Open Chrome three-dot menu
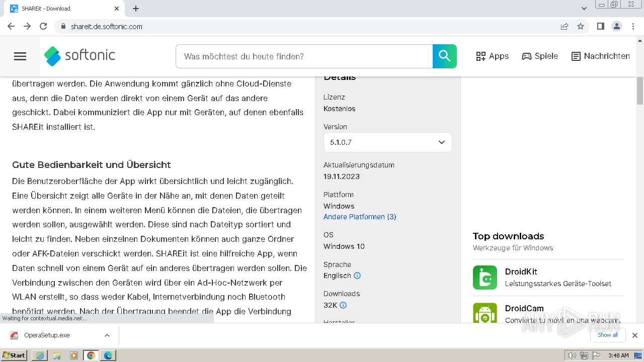Screen dimensions: 644x362 coord(633,26)
